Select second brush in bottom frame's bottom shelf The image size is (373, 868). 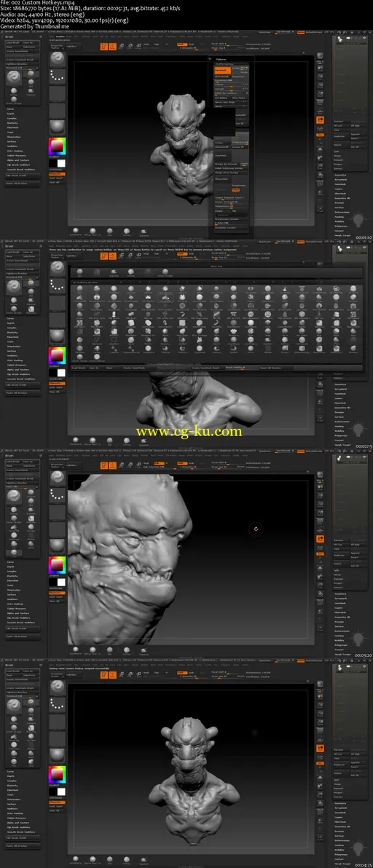pyautogui.click(x=93, y=860)
